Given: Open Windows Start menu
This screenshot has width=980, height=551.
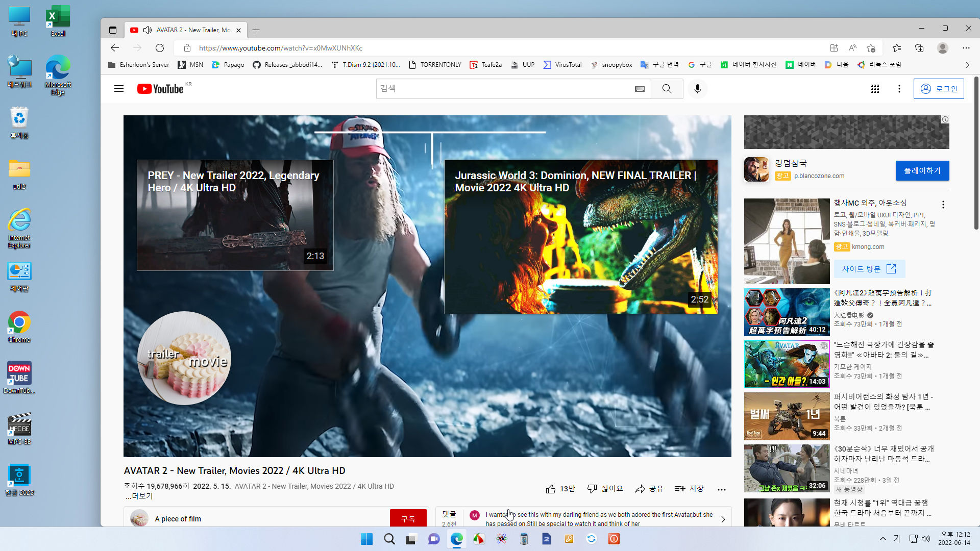Looking at the screenshot, I should tap(366, 539).
